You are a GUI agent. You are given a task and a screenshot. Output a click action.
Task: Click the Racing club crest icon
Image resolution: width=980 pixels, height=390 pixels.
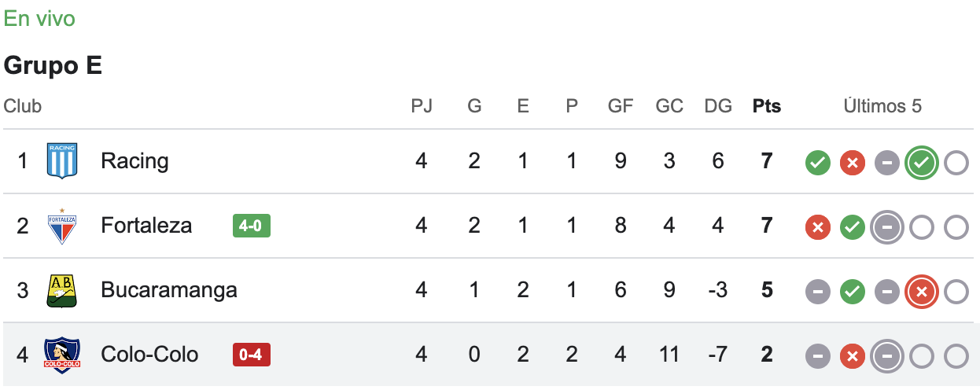click(x=61, y=161)
